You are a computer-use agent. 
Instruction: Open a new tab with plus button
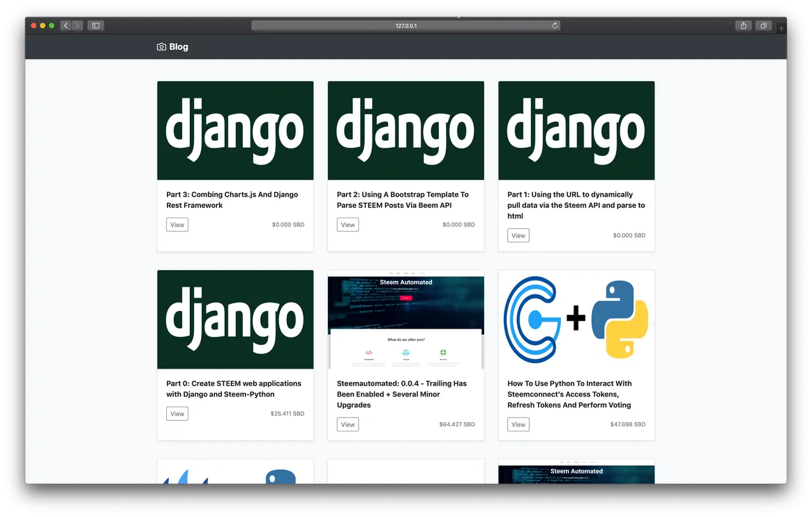[781, 29]
